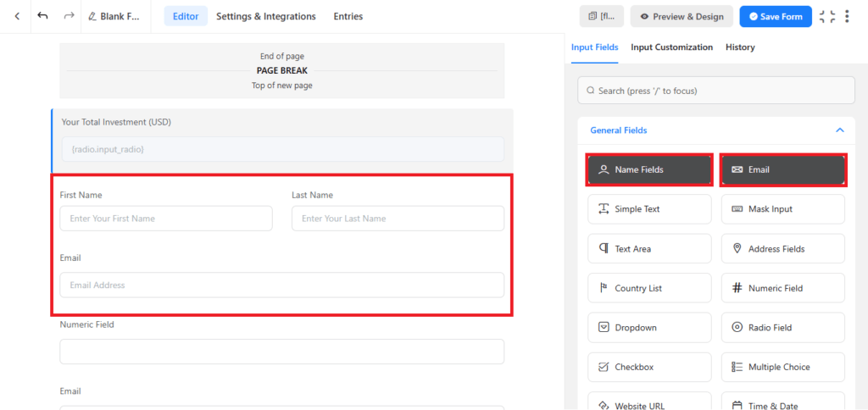Open the History tab

pyautogui.click(x=740, y=47)
